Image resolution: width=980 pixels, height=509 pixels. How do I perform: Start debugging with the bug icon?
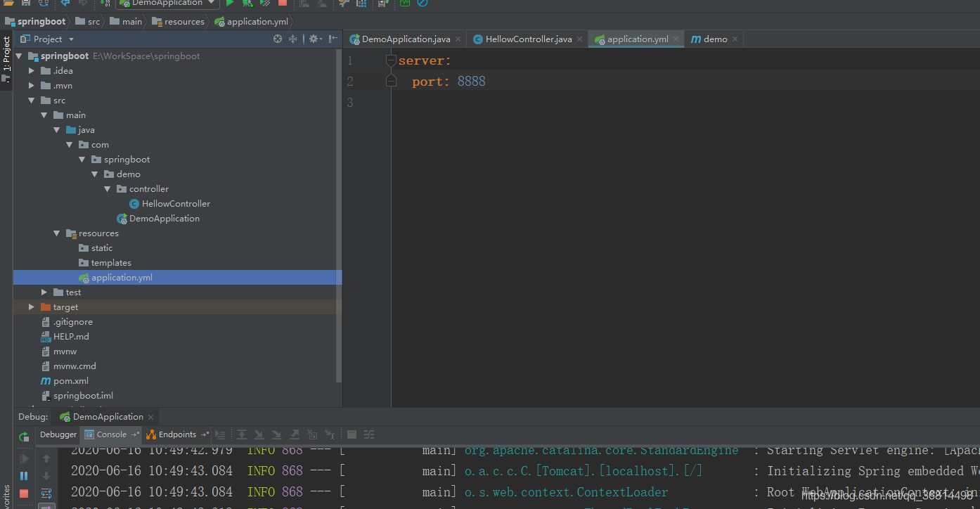coord(247,3)
